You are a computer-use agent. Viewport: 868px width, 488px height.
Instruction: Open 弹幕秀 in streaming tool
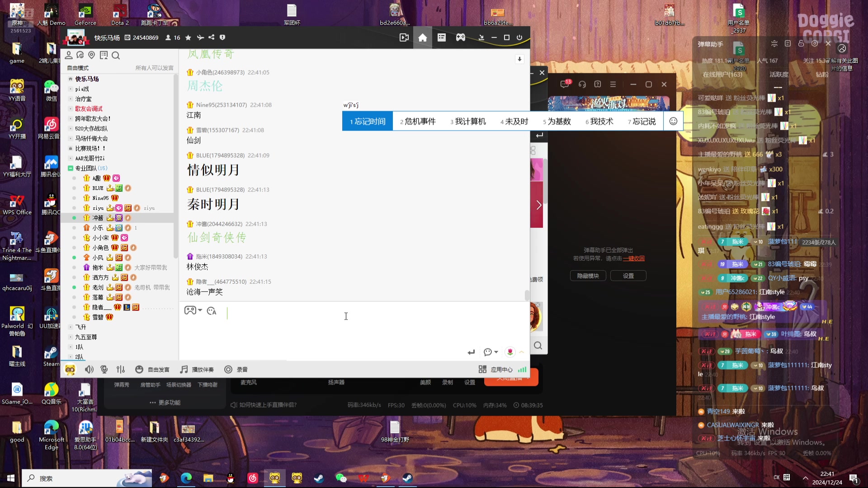[122, 385]
